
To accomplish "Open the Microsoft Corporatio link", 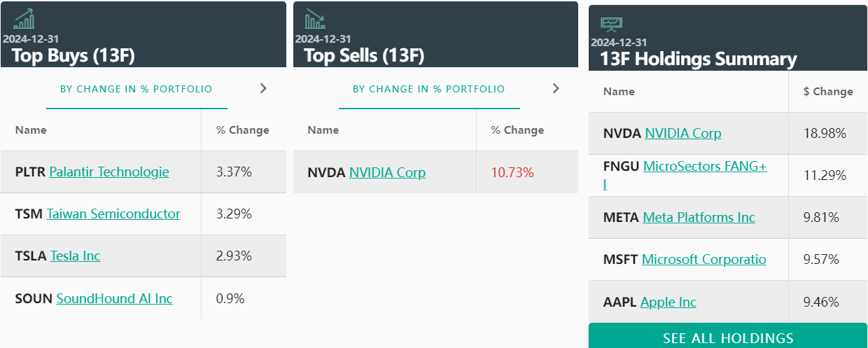I will 703,259.
